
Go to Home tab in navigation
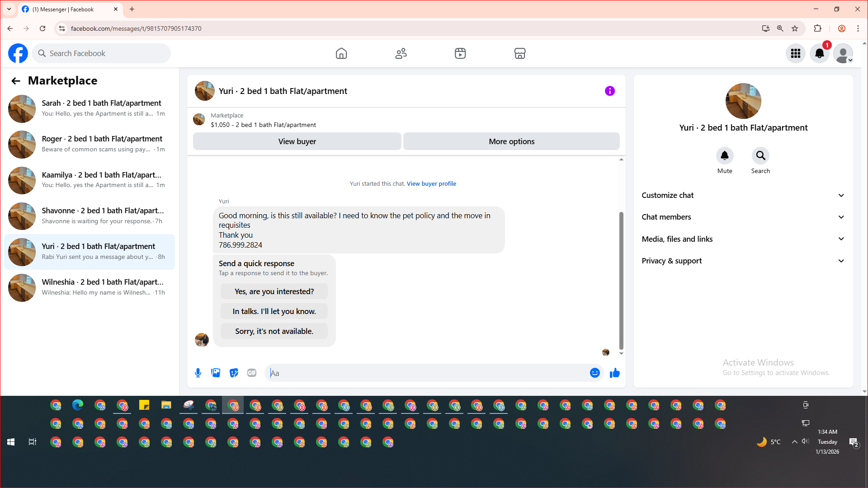(341, 53)
